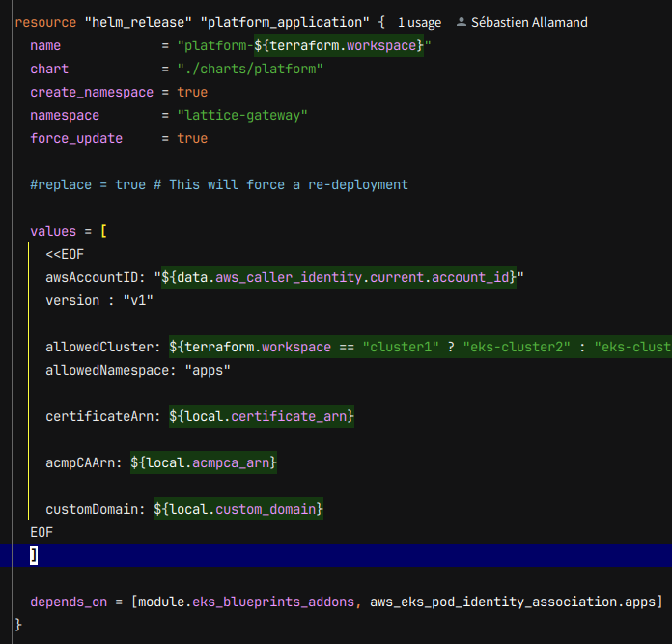Click the terraform.workspace interpolation in the name value

point(339,45)
